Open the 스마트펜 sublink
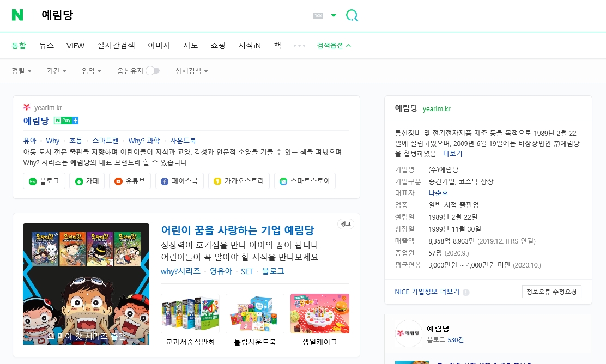606x364 pixels. (105, 141)
